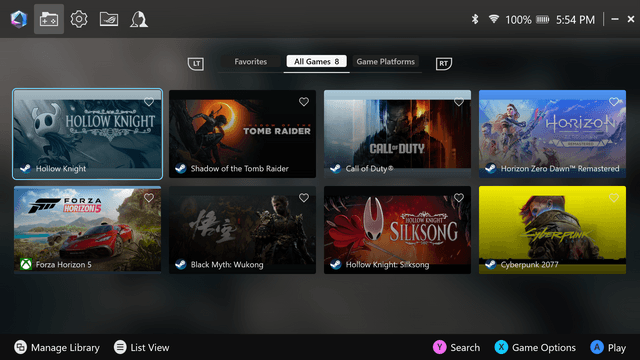Viewport: 640px width, 360px height.
Task: Click the Steam icon on Cyberpunk 2077
Action: pos(491,264)
